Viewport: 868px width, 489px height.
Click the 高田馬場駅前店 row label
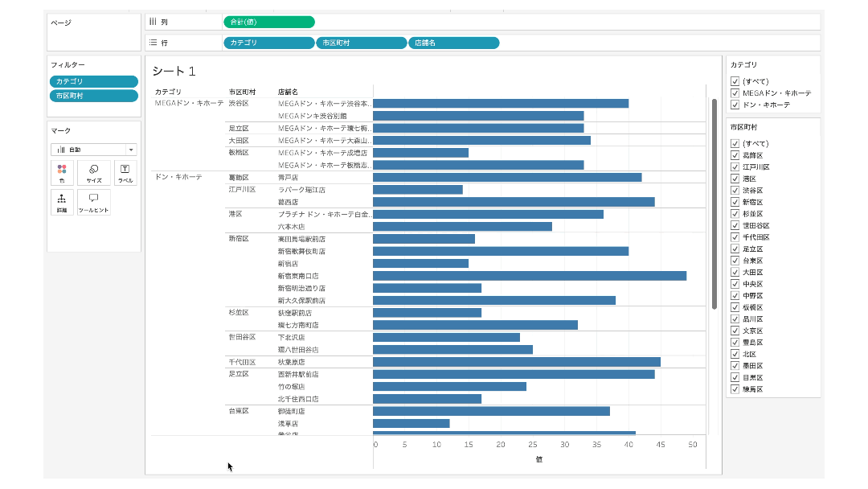pos(301,239)
